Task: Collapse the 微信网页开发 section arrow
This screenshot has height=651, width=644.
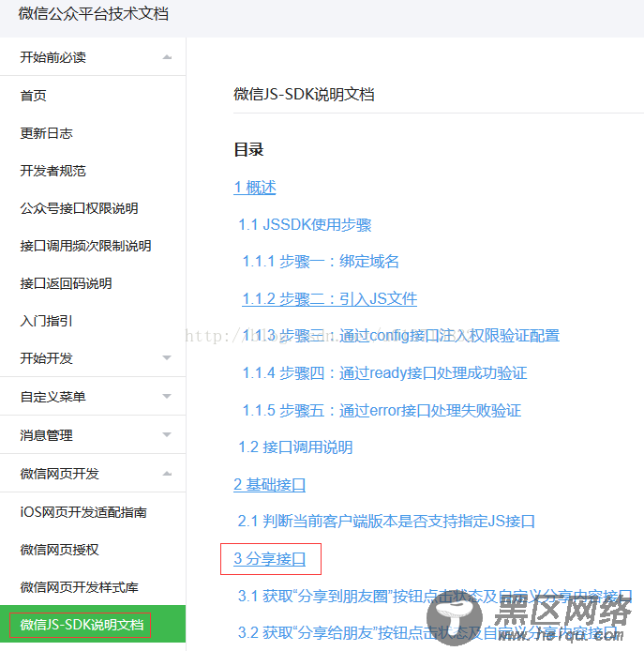Action: (x=167, y=474)
